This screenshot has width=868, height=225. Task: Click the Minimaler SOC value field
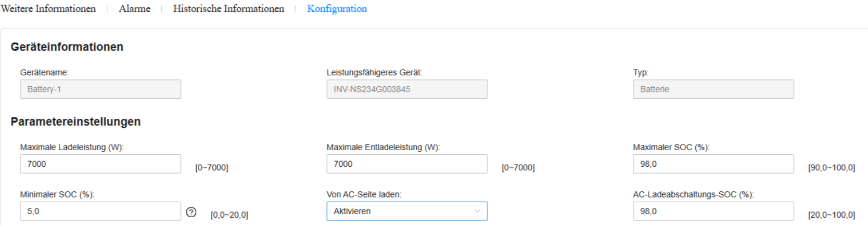tap(100, 211)
